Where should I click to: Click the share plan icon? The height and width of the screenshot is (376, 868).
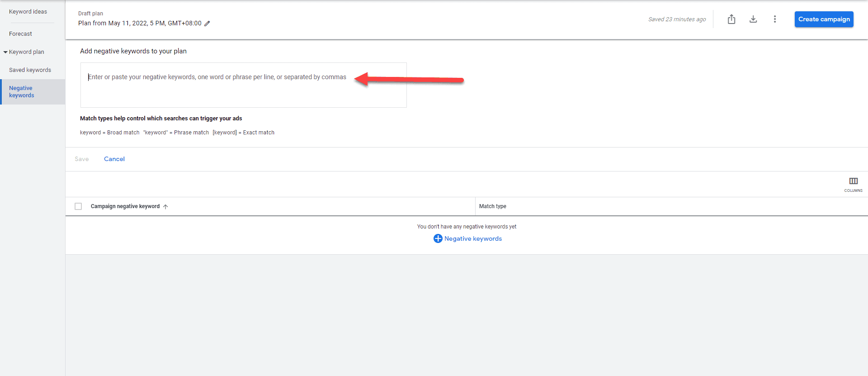point(731,19)
